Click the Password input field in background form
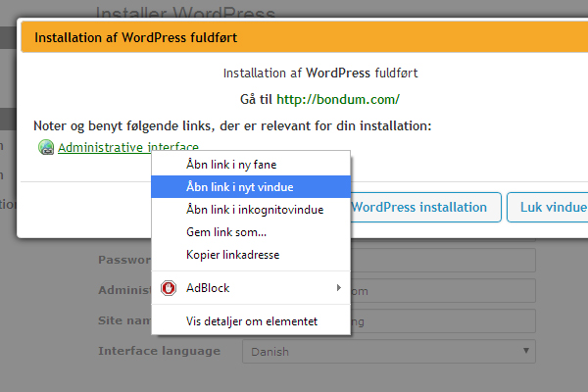The image size is (588, 392). [443, 260]
